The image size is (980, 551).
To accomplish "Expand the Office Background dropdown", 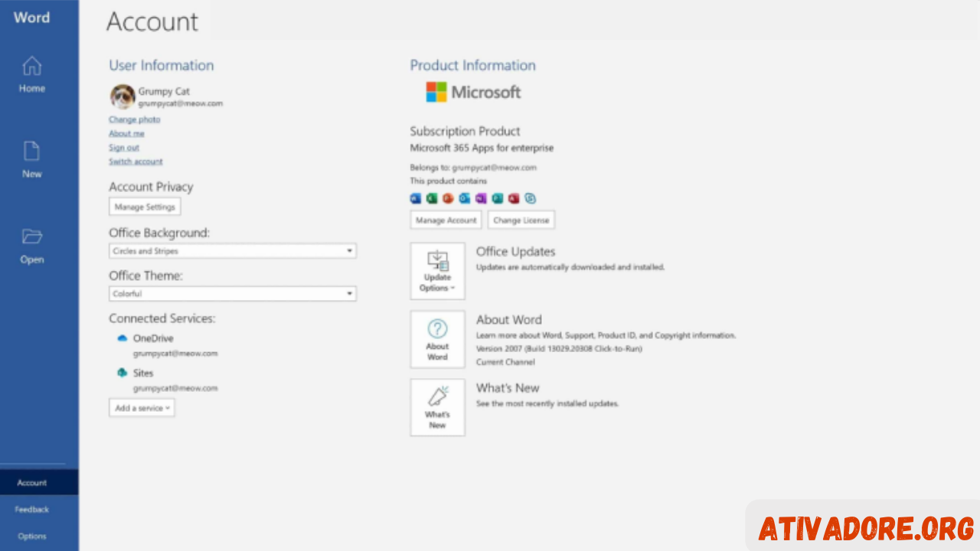I will [233, 251].
